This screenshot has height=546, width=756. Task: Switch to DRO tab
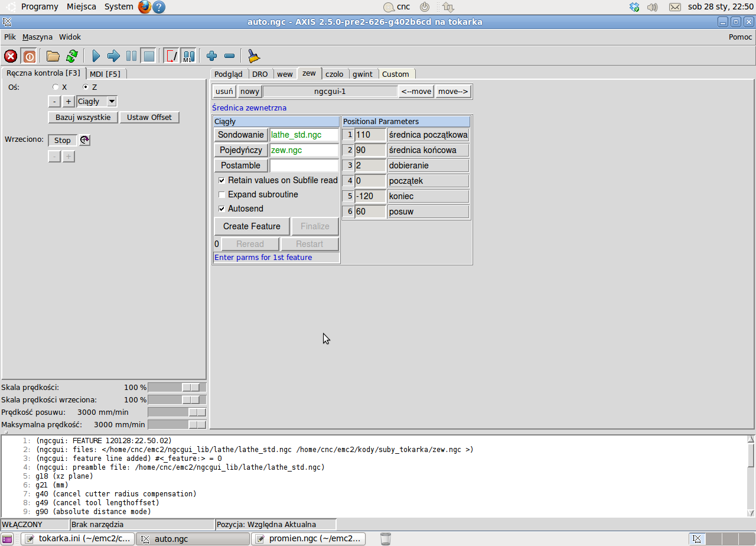click(x=260, y=74)
